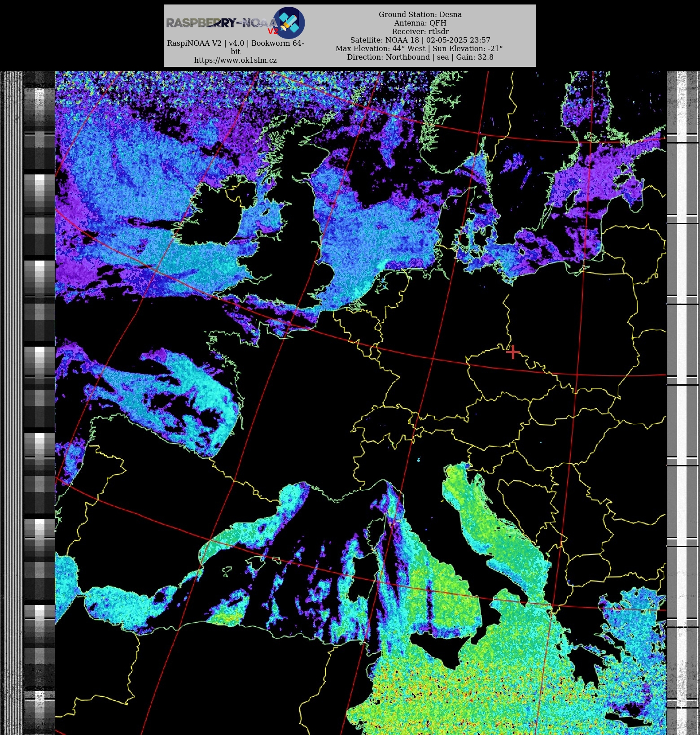The width and height of the screenshot is (700, 735).
Task: Select the RaspiNOAA V2 v4.0 version text
Action: point(236,47)
